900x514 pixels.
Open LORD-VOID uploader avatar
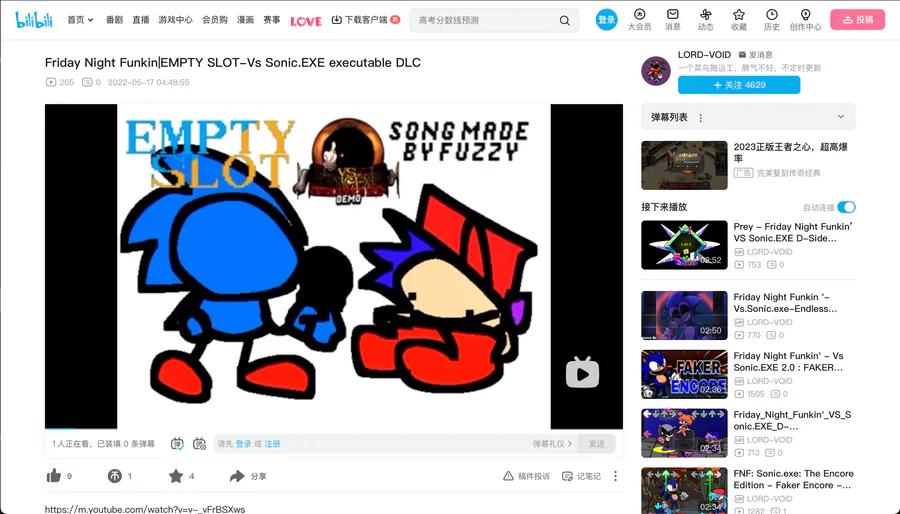point(655,71)
